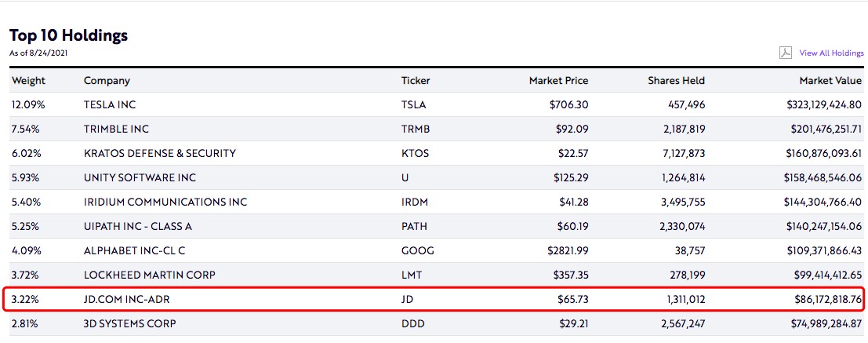The image size is (868, 343).
Task: Click the LOCKHEED MARTIN CORP company name
Action: pyautogui.click(x=149, y=275)
